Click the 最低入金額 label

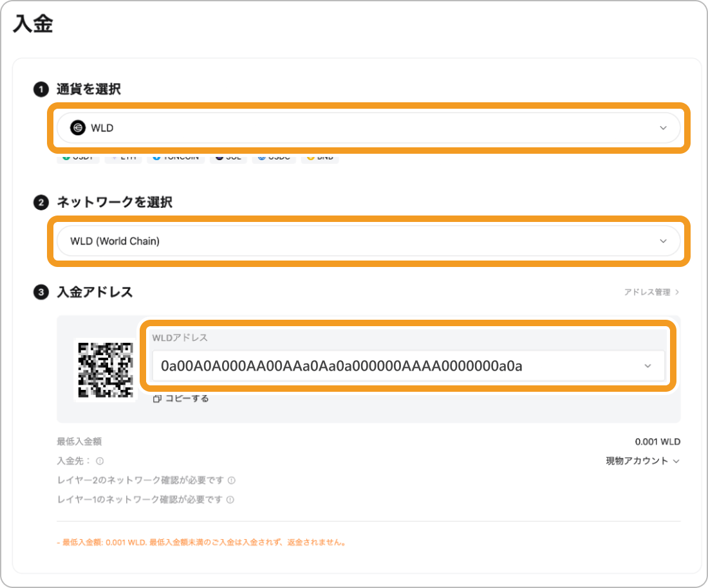(79, 442)
